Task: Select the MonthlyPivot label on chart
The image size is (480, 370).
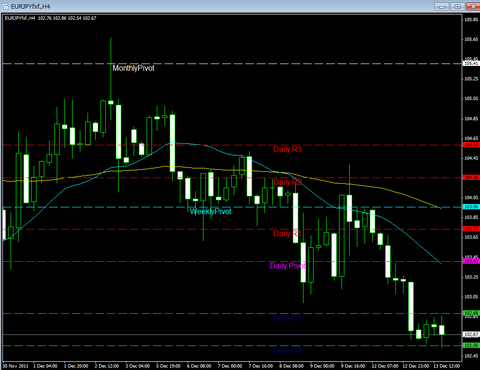Action: [133, 68]
